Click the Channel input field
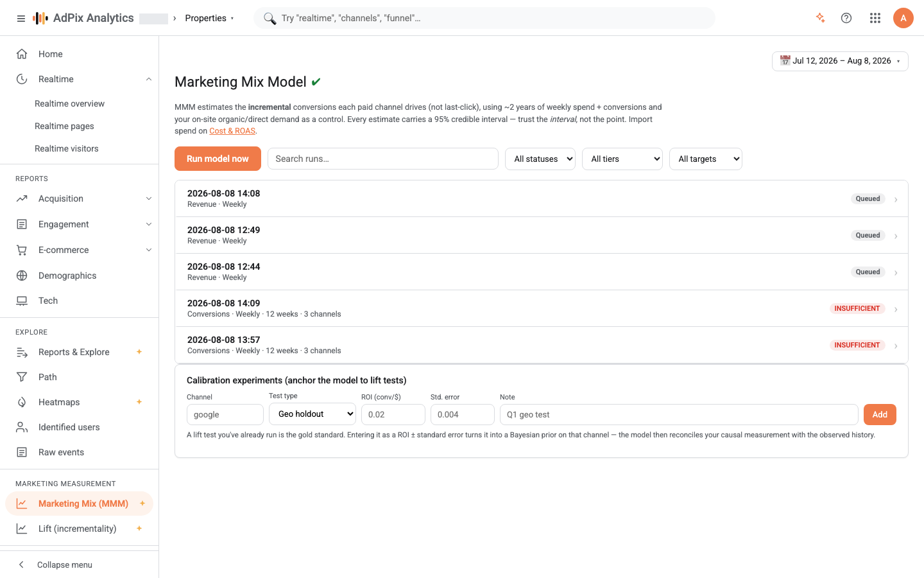This screenshot has height=578, width=924. pyautogui.click(x=225, y=414)
